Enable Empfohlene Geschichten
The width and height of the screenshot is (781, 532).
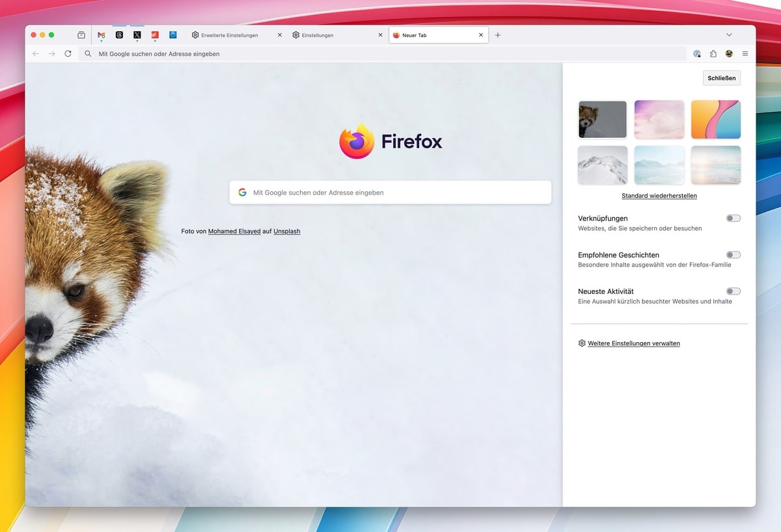coord(733,254)
